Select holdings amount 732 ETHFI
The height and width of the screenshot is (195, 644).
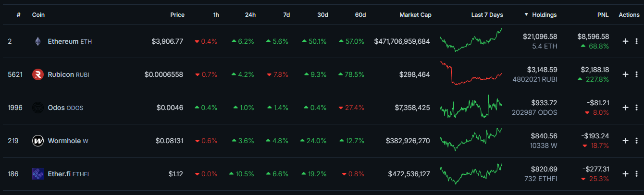[541, 179]
